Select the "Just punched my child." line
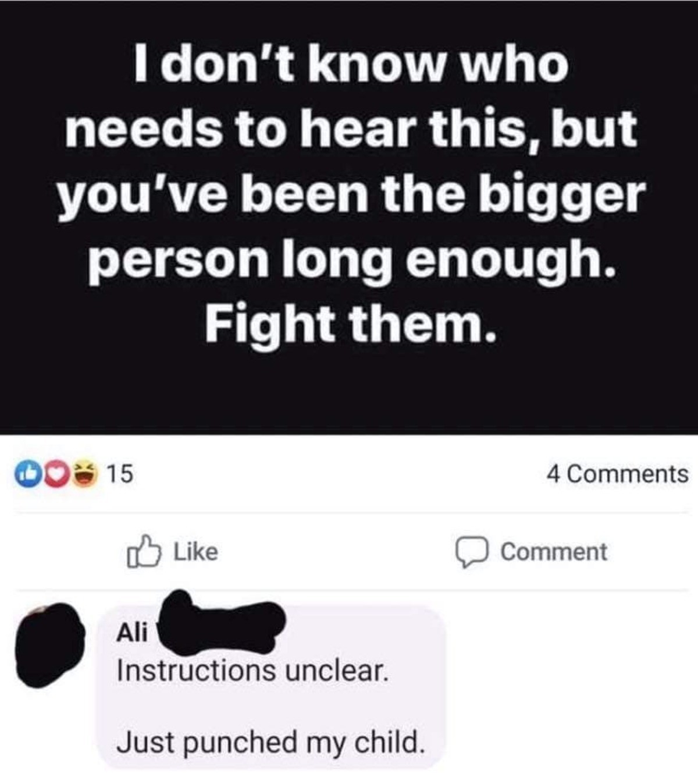 pyautogui.click(x=270, y=743)
